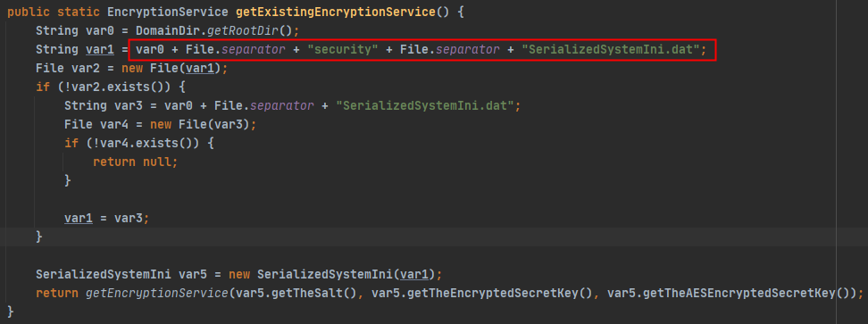Click the getExistingEncryptionService method name
868x324 pixels.
tap(336, 12)
